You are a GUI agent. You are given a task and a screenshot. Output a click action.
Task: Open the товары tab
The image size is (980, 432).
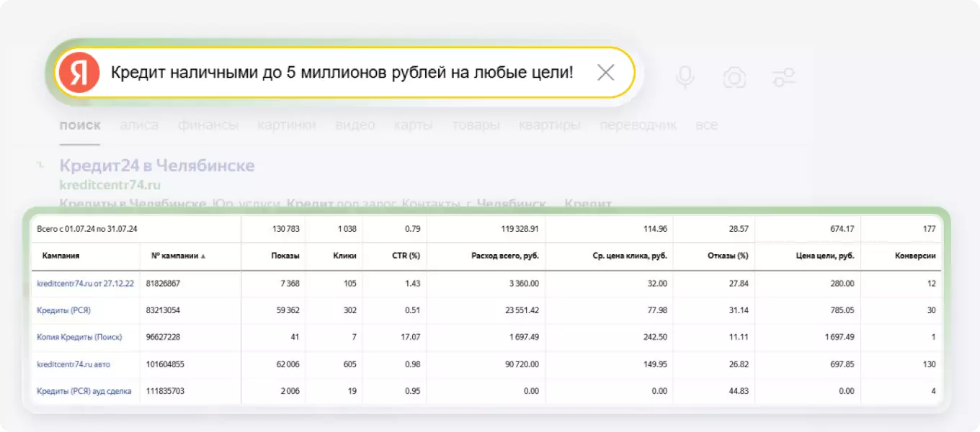click(x=476, y=125)
